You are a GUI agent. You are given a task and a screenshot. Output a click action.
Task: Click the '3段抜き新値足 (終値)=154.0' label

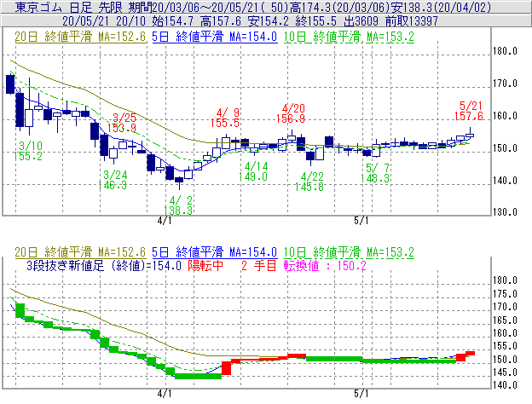pyautogui.click(x=104, y=266)
